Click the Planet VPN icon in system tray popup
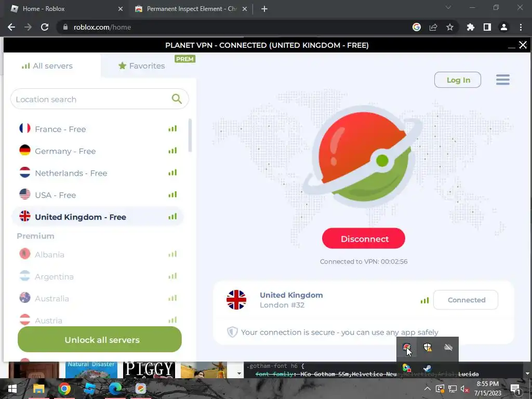The image size is (532, 399). [406, 347]
